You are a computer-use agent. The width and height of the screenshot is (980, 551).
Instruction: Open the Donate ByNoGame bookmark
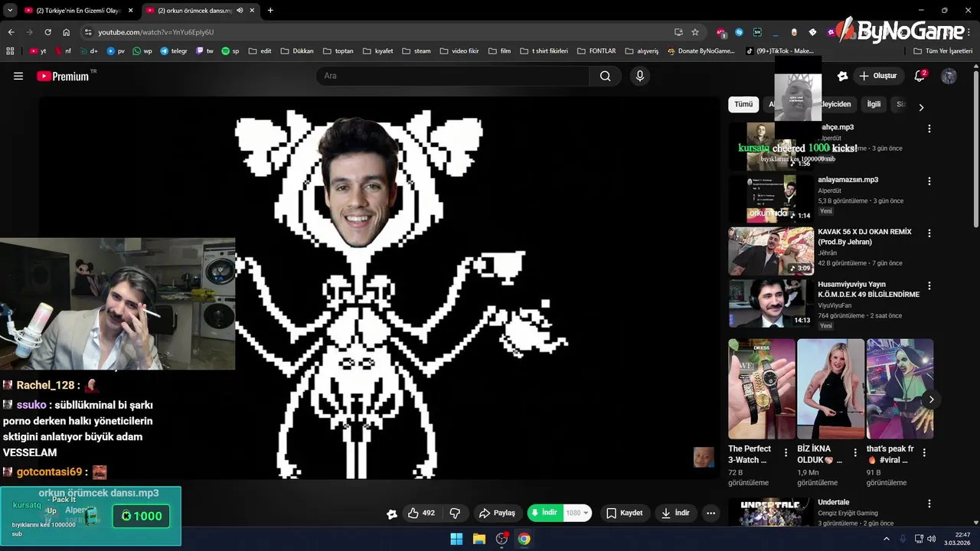pyautogui.click(x=701, y=51)
